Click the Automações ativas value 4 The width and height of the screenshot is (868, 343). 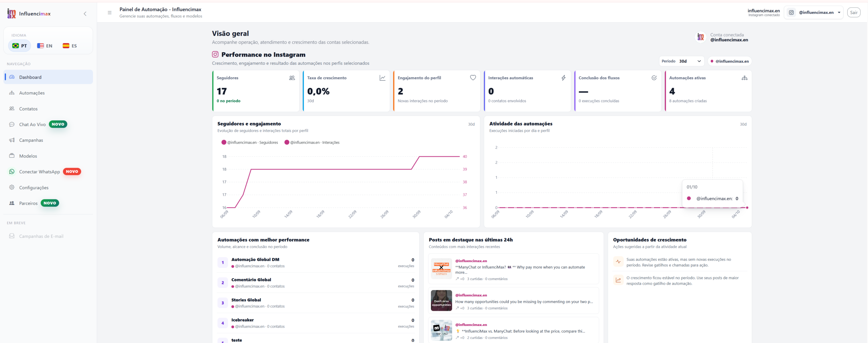point(672,92)
